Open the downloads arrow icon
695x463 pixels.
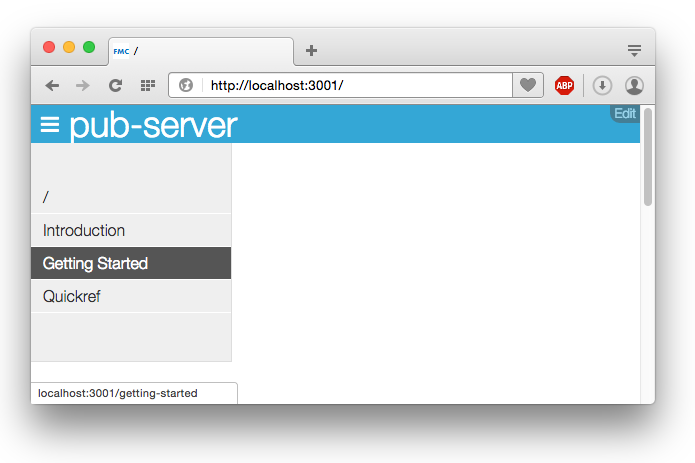[x=602, y=85]
